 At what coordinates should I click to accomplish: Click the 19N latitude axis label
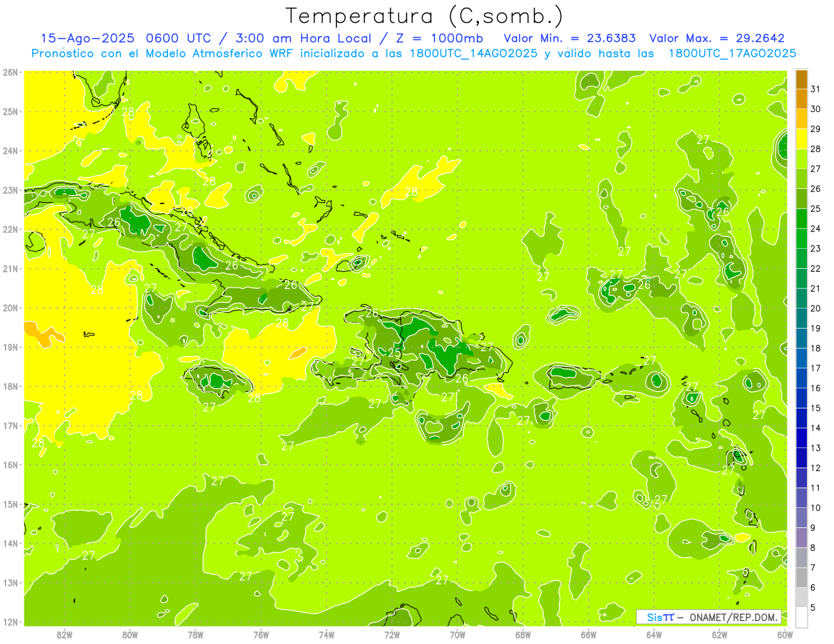coord(10,347)
